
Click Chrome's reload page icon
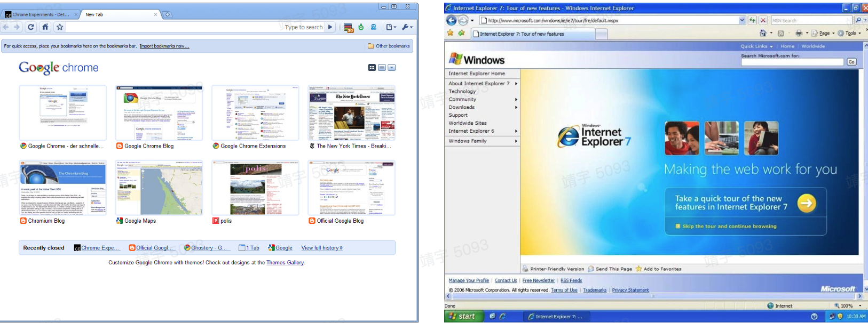31,27
